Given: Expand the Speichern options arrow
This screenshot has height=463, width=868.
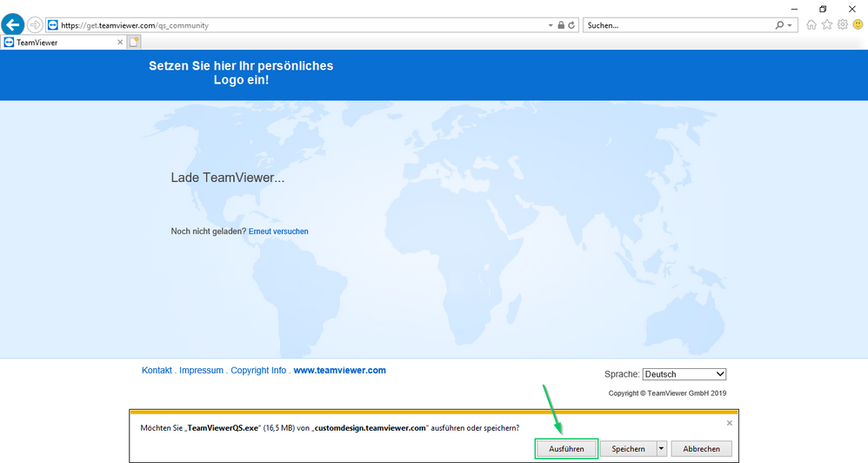Looking at the screenshot, I should coord(662,448).
